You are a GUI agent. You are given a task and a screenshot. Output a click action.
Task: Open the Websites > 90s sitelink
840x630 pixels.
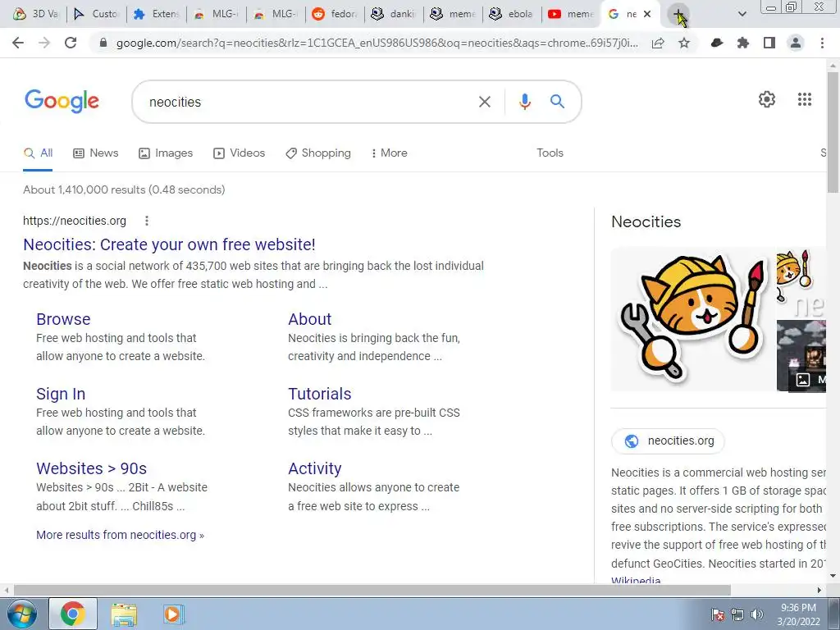click(92, 468)
